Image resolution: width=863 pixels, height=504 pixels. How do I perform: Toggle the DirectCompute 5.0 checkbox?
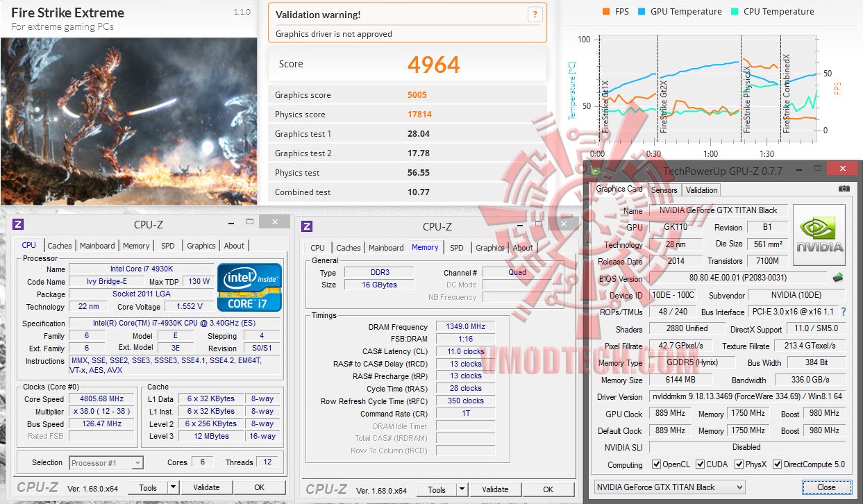pyautogui.click(x=777, y=464)
